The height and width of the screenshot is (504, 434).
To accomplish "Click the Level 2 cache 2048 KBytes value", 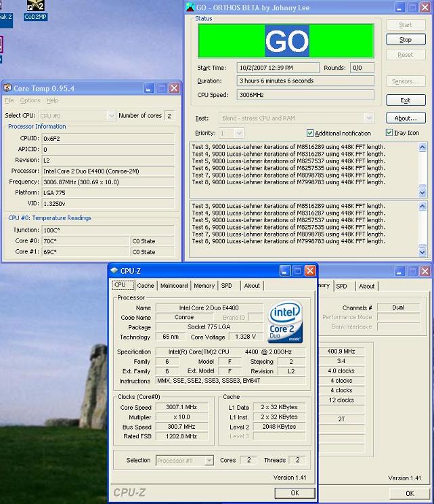I will pyautogui.click(x=279, y=427).
